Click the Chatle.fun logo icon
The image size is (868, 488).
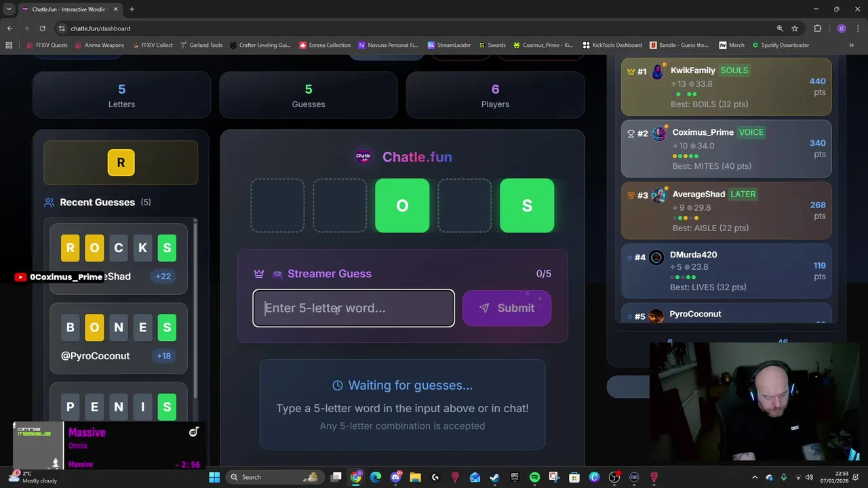(x=363, y=157)
